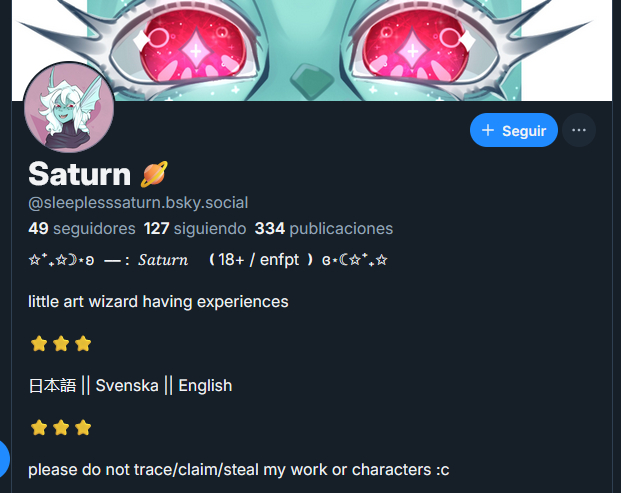Click the second row of star emojis
621x493 pixels.
61,427
